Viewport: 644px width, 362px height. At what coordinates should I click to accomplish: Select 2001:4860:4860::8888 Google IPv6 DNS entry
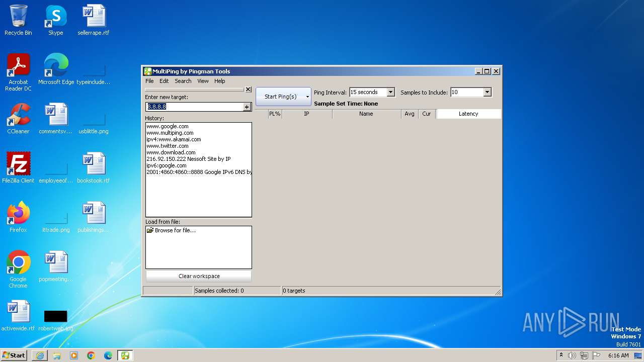coord(199,172)
